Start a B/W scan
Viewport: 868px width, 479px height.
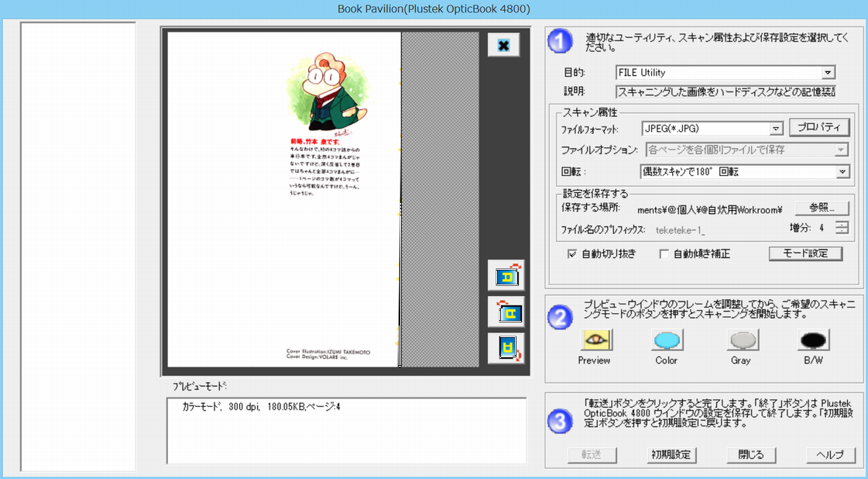coord(813,339)
